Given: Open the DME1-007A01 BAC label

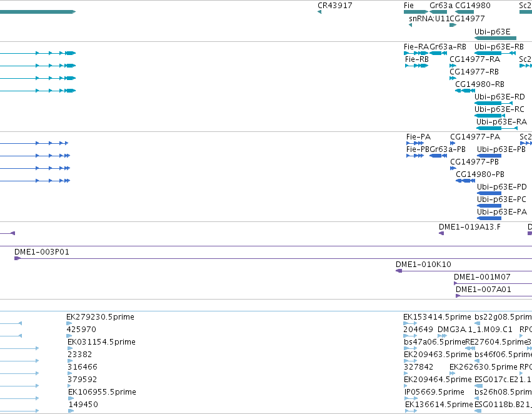Looking at the screenshot, I should [483, 290].
